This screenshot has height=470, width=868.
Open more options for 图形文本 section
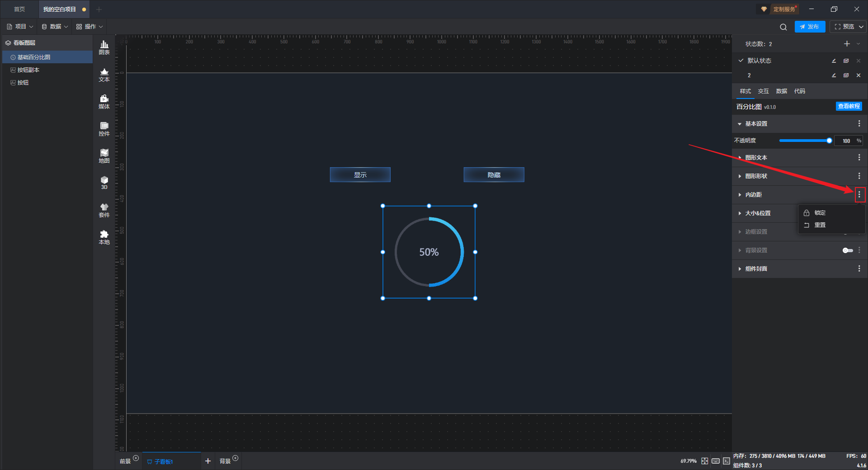[859, 157]
